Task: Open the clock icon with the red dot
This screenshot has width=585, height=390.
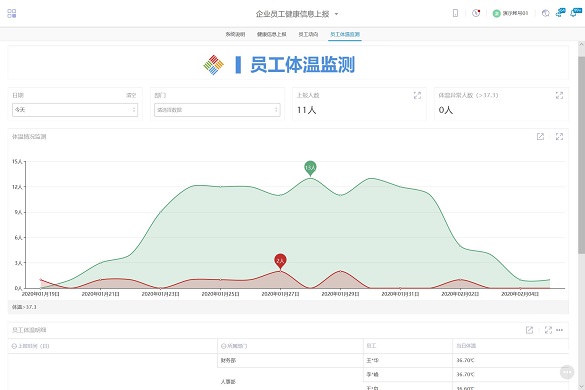Action: [476, 13]
